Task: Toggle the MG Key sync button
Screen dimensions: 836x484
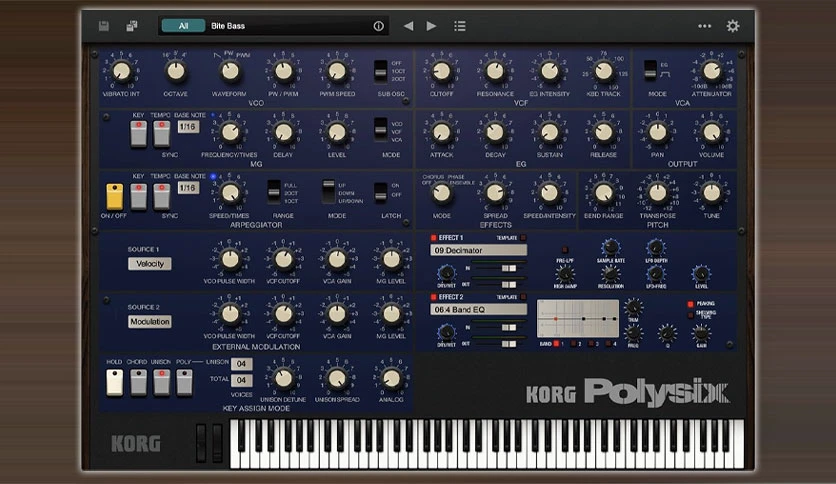Action: pyautogui.click(x=139, y=133)
